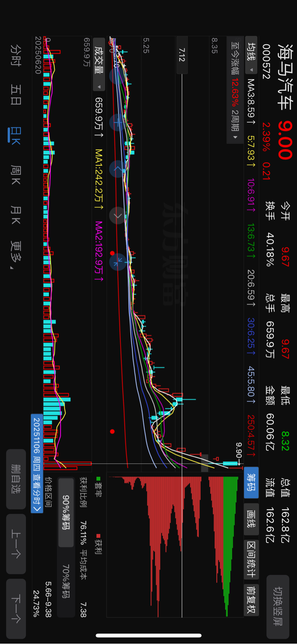Tap the stock name 海马汽车
The width and height of the screenshot is (297, 644).
point(285,78)
